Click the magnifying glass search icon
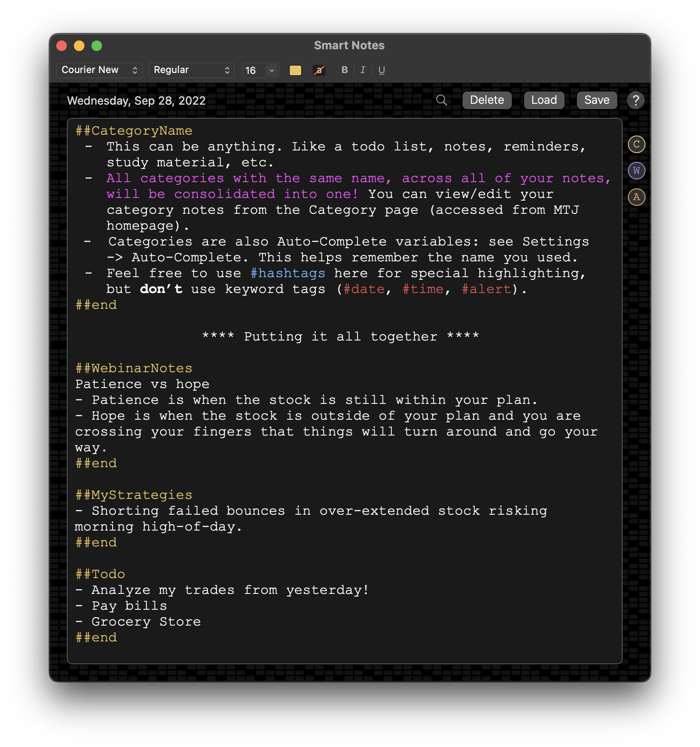Screen dimensions: 700x747 coord(441,100)
